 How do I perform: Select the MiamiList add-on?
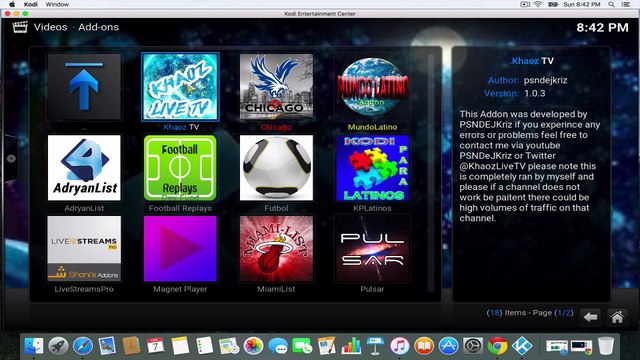276,249
